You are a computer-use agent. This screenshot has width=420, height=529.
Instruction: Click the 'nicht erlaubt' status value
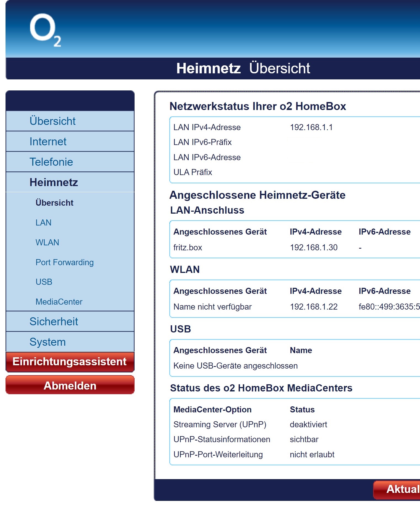pos(312,455)
